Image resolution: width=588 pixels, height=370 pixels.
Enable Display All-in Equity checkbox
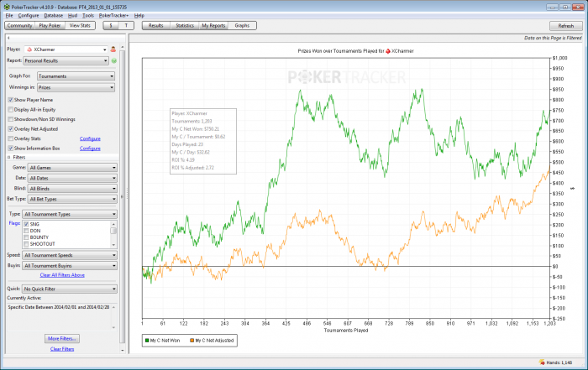[10, 110]
